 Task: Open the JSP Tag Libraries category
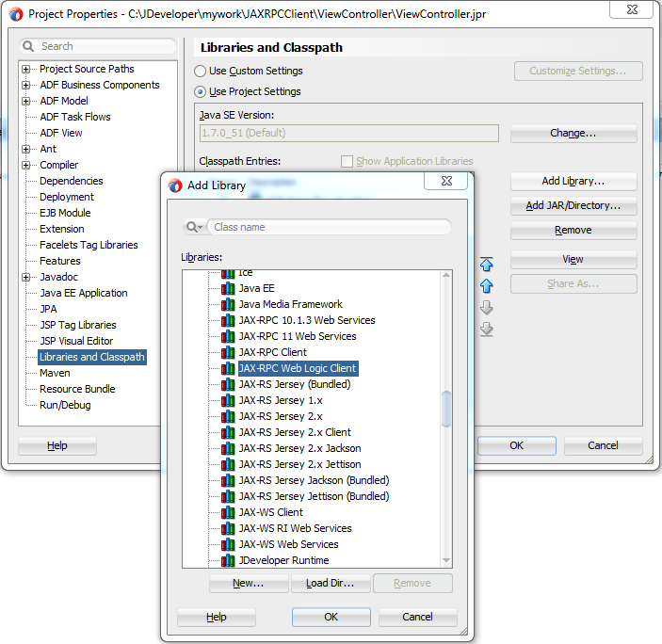click(x=78, y=325)
